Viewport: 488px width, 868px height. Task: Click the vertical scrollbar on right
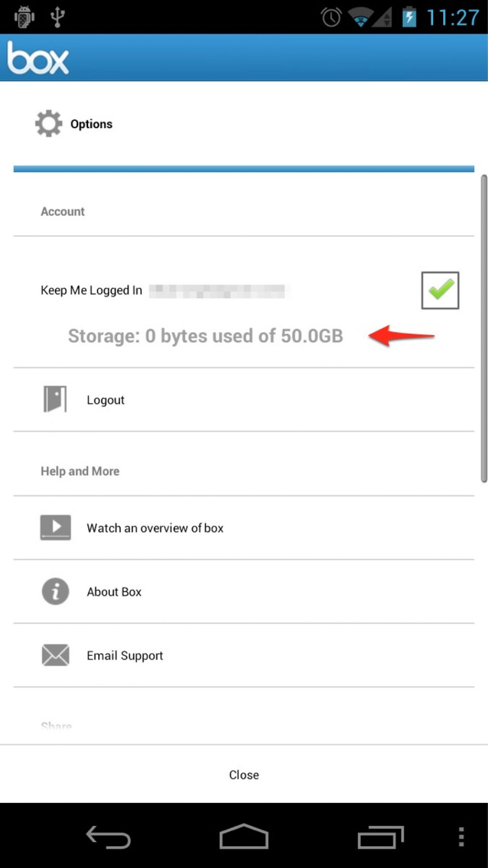(484, 328)
